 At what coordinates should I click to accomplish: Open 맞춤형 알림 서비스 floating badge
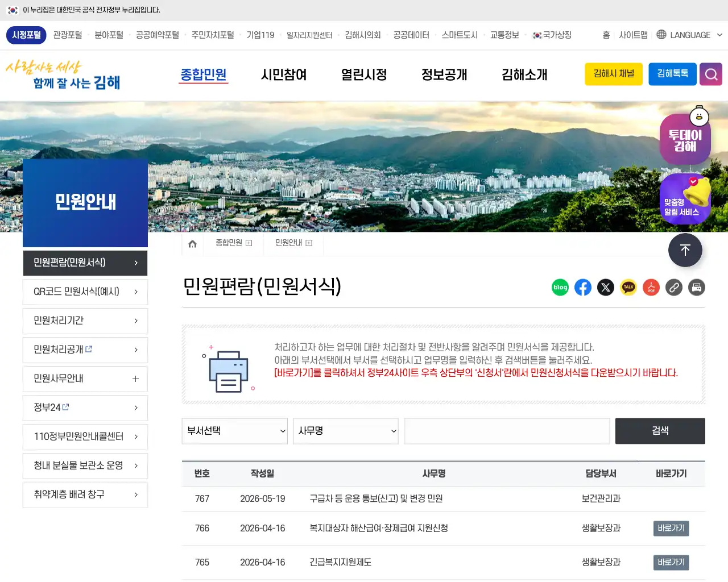[x=685, y=199]
